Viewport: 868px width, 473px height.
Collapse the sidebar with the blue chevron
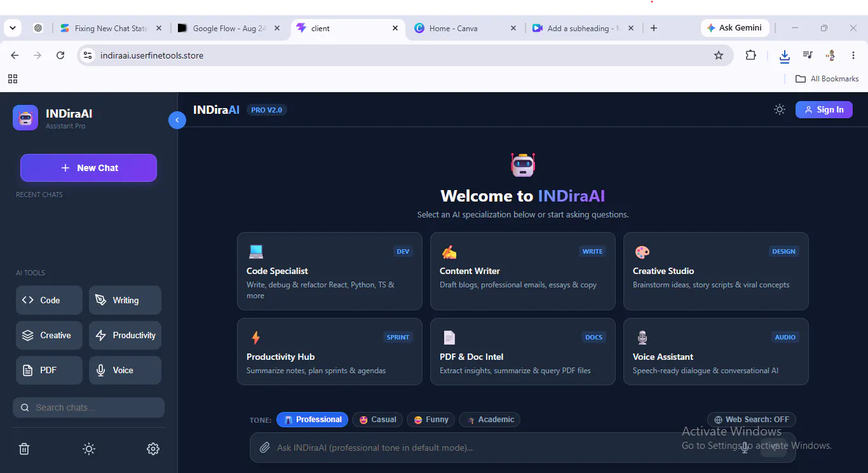coord(177,120)
